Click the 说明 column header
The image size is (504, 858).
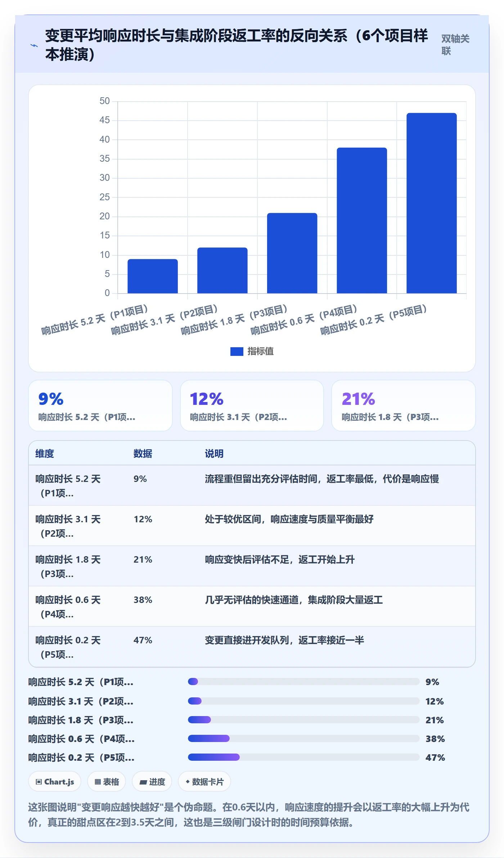pyautogui.click(x=214, y=453)
